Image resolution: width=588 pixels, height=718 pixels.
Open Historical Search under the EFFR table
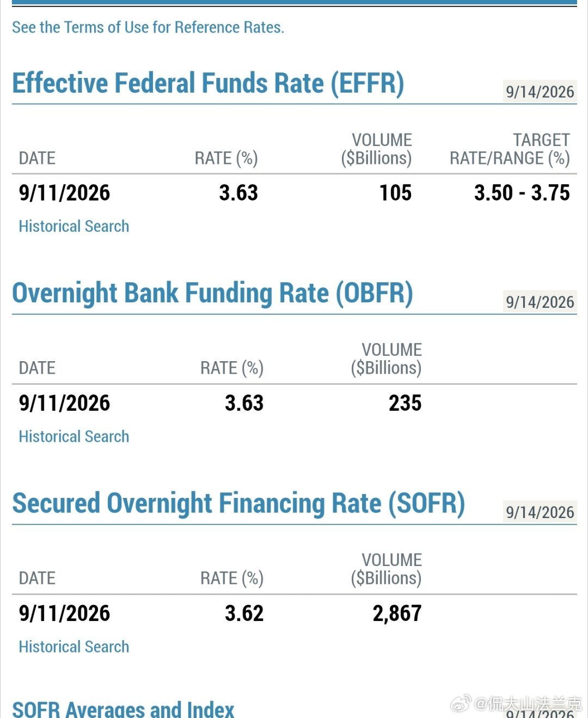click(x=73, y=226)
